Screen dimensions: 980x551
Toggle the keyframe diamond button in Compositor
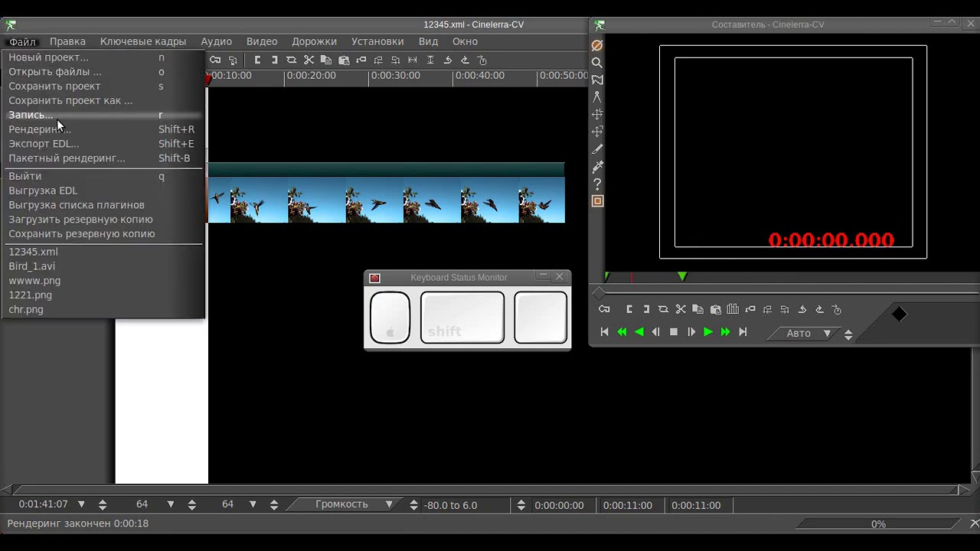900,314
